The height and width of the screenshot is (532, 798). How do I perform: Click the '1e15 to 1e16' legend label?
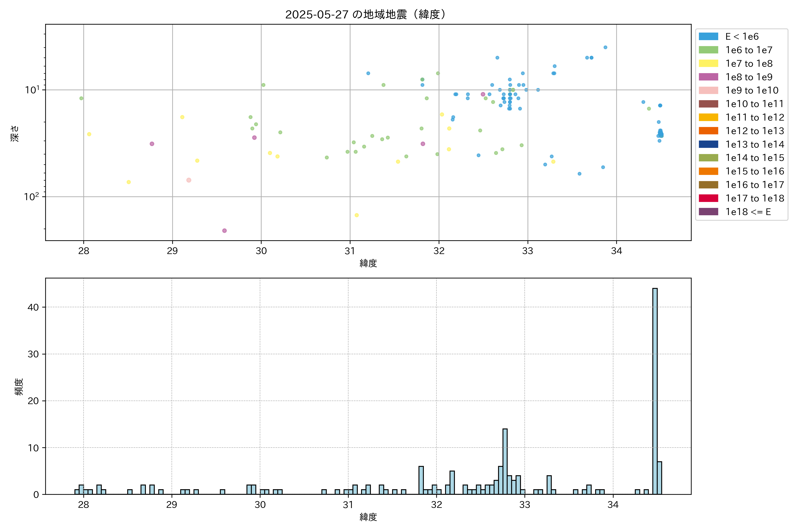(x=755, y=171)
